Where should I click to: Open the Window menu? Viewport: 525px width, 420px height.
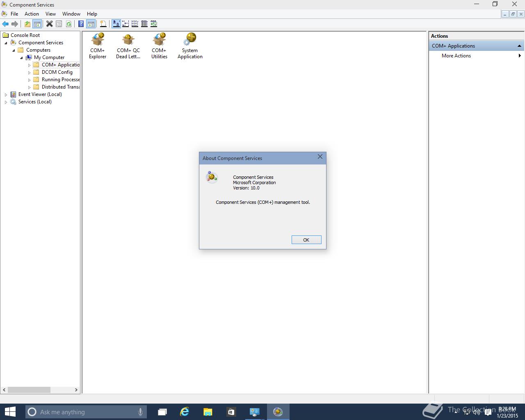point(71,14)
